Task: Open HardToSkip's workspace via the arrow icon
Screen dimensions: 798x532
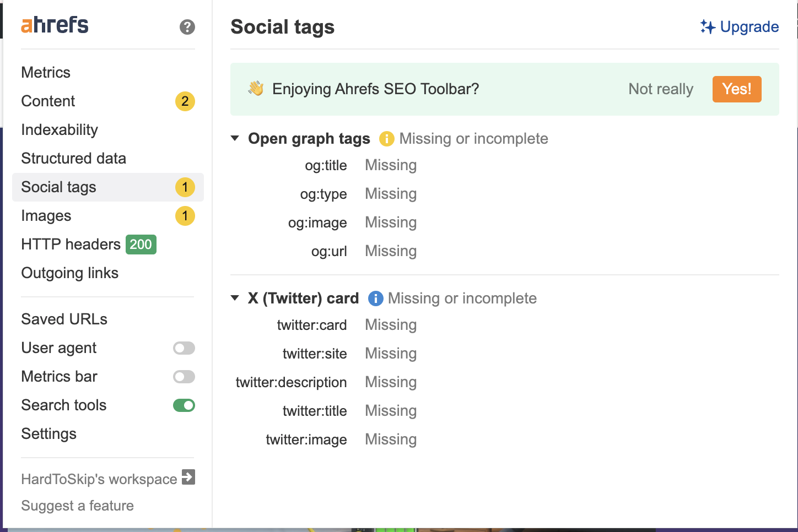Action: point(189,478)
